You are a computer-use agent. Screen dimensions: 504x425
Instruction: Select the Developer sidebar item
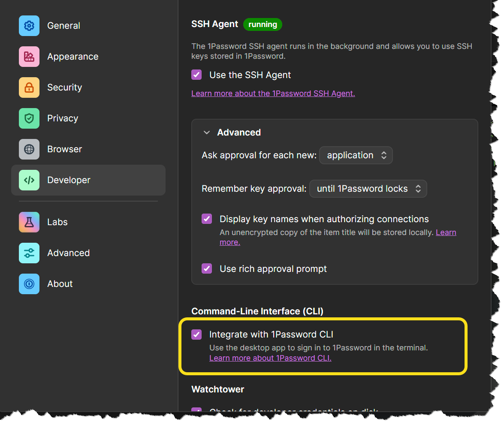coord(88,180)
